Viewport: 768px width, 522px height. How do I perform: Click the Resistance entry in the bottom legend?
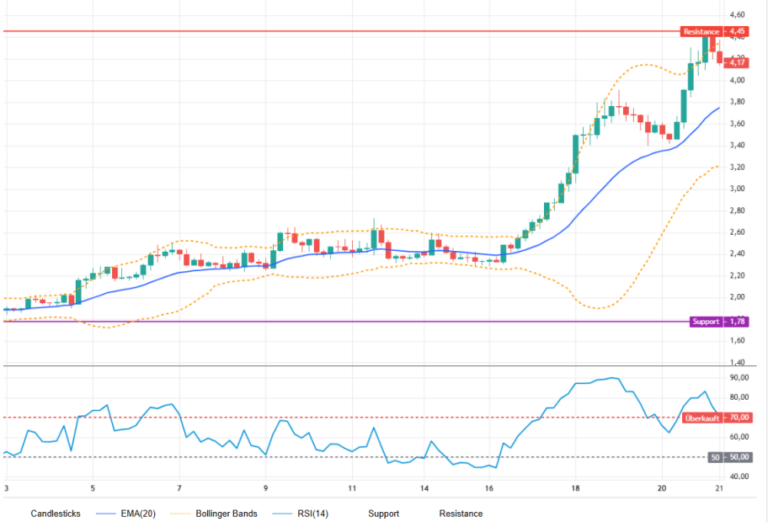click(461, 513)
